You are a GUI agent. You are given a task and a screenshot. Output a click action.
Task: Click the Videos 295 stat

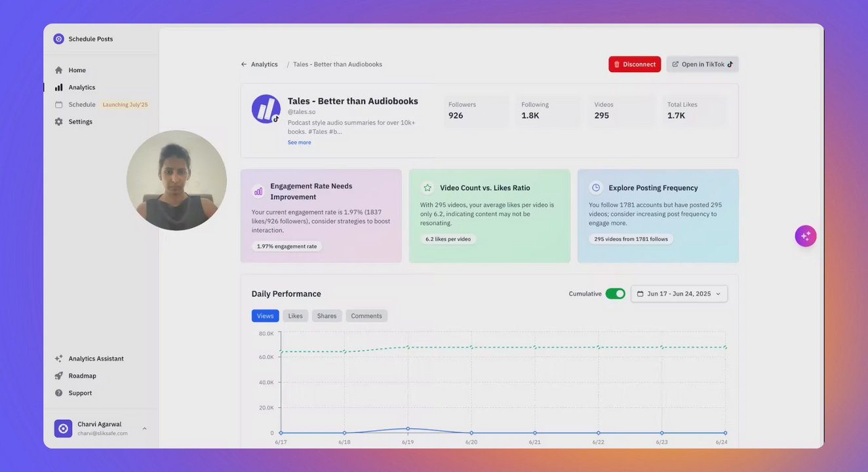621,110
